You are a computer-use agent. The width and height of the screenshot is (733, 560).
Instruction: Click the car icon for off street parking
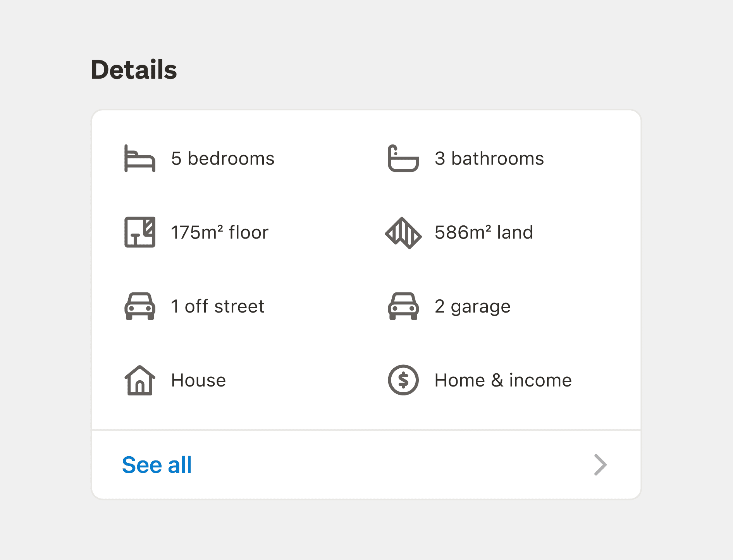pos(140,306)
